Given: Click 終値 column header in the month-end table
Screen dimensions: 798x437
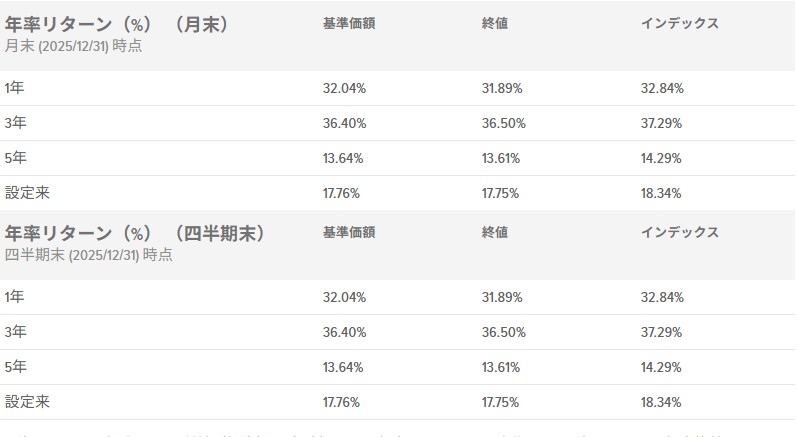Looking at the screenshot, I should click(x=495, y=23).
